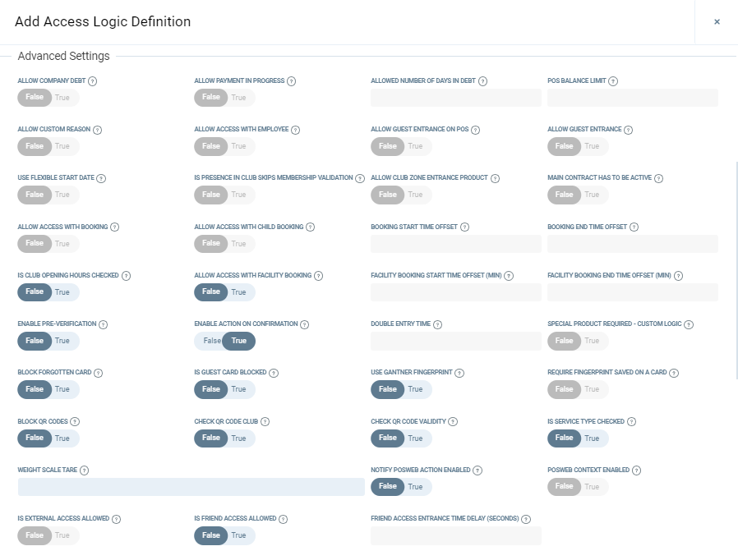Click help icon beside Booking End Time Offset
Image resolution: width=738 pixels, height=560 pixels.
point(634,227)
